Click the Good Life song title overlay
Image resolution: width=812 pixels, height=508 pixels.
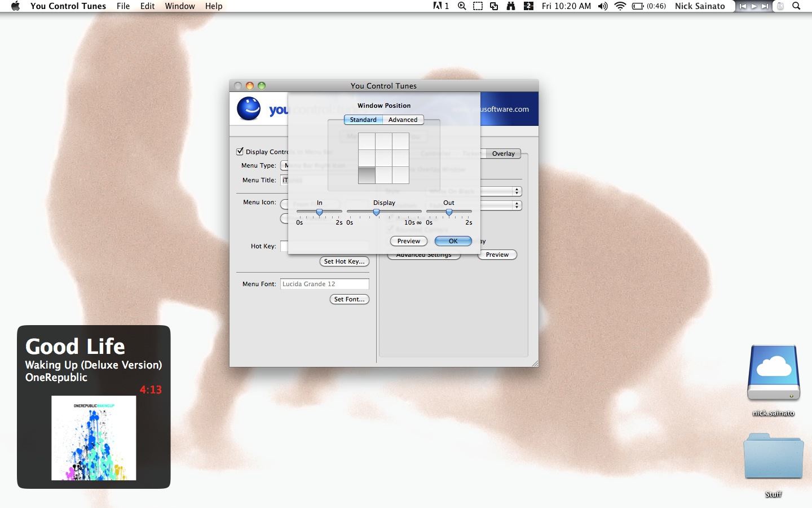[75, 346]
